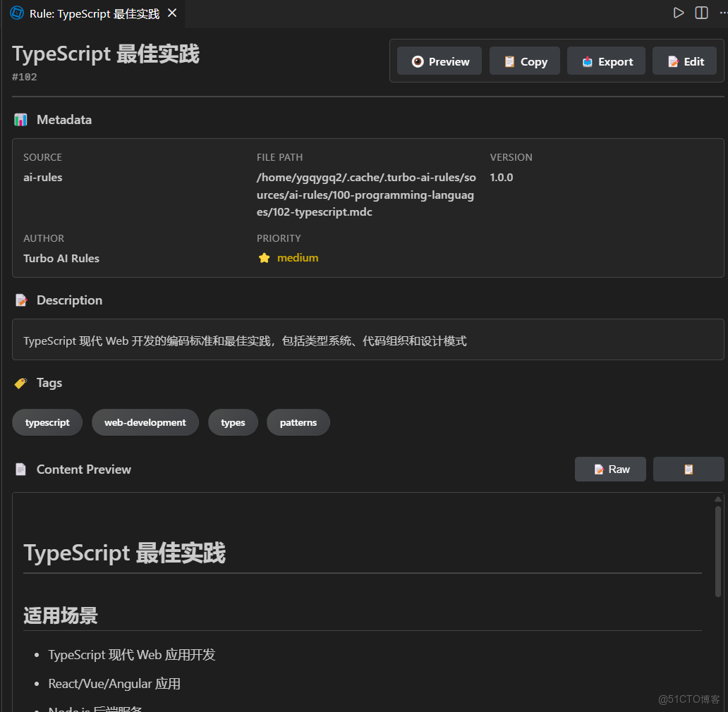Click the Preview button
728x712 pixels.
point(439,61)
